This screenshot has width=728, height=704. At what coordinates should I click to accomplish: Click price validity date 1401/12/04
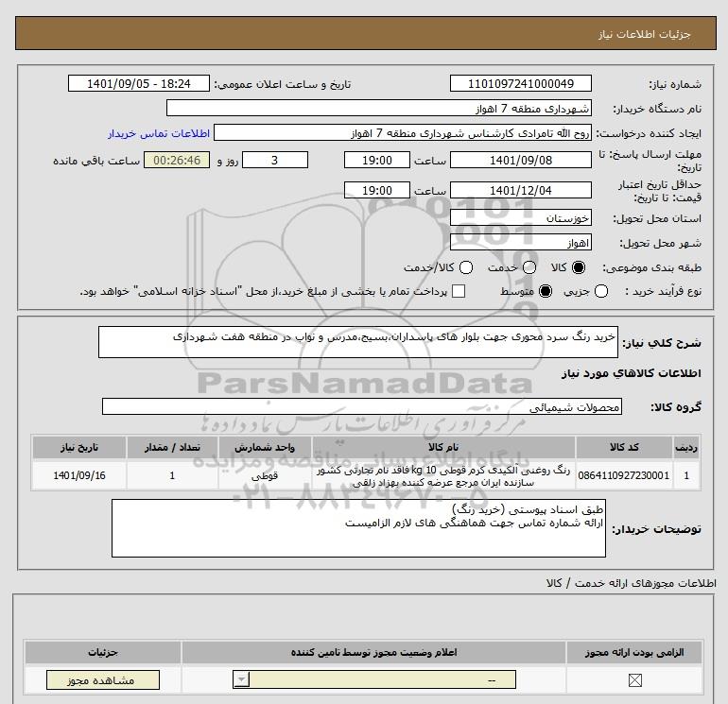tap(520, 190)
